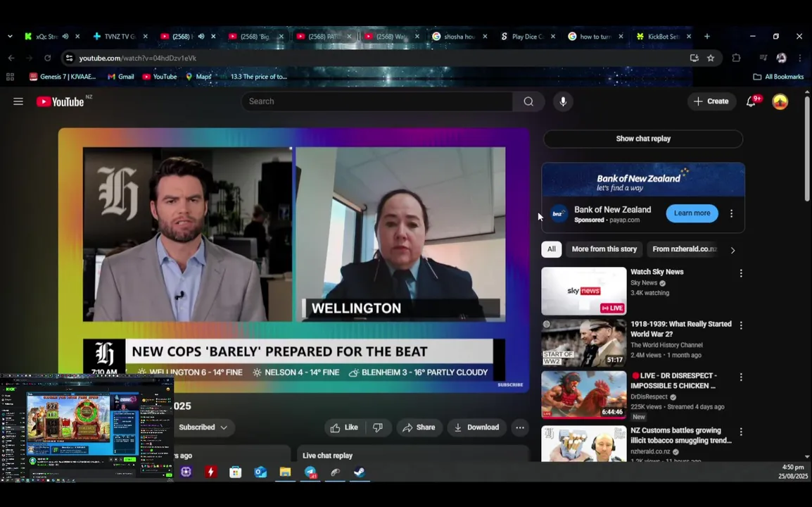Open Steam from the taskbar
Screen dimensions: 812x507
[x=360, y=472]
